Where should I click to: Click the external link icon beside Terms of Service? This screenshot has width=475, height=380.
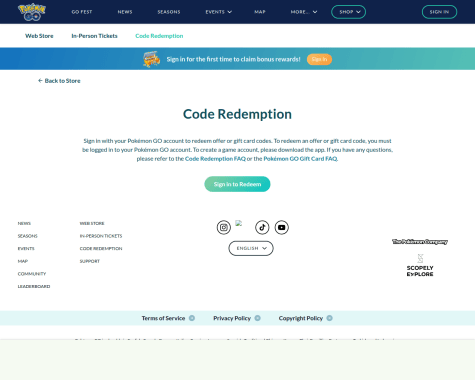192,318
